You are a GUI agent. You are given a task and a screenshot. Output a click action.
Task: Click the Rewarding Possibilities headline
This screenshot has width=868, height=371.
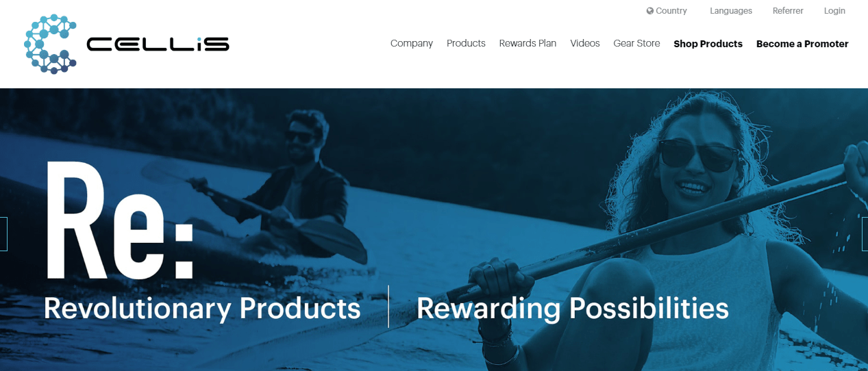(573, 309)
